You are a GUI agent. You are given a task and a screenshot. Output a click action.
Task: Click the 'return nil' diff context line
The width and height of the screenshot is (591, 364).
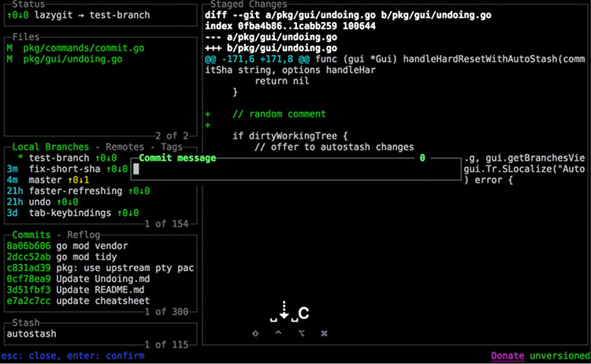281,81
